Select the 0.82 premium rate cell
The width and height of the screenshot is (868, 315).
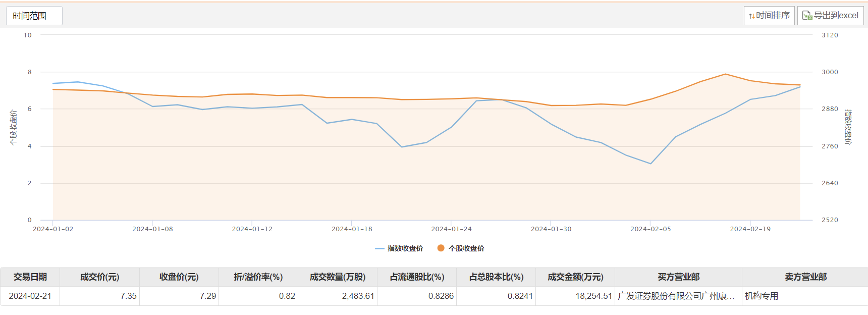258,296
